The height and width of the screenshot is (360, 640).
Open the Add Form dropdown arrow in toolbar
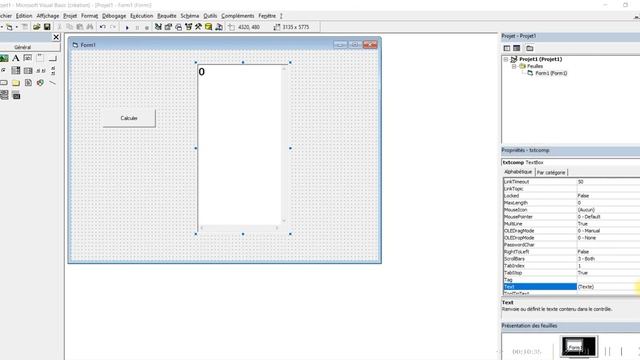(x=17, y=27)
